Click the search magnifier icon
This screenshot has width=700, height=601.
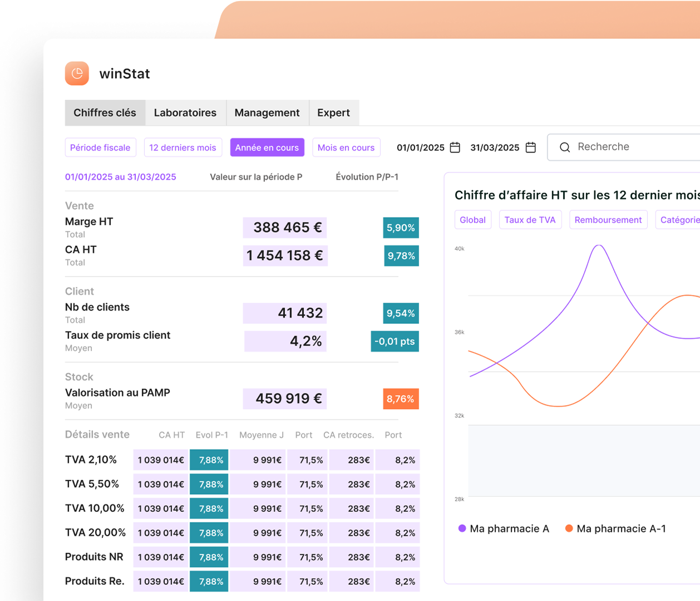[x=564, y=147]
